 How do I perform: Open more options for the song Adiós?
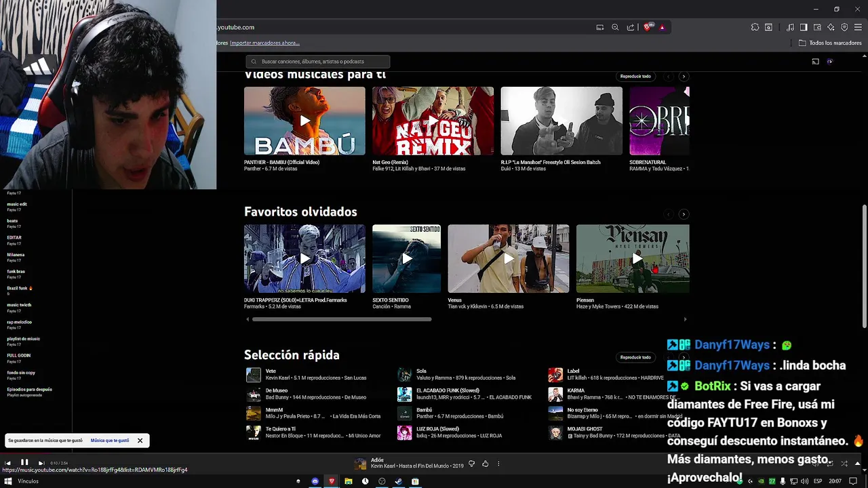(x=498, y=464)
